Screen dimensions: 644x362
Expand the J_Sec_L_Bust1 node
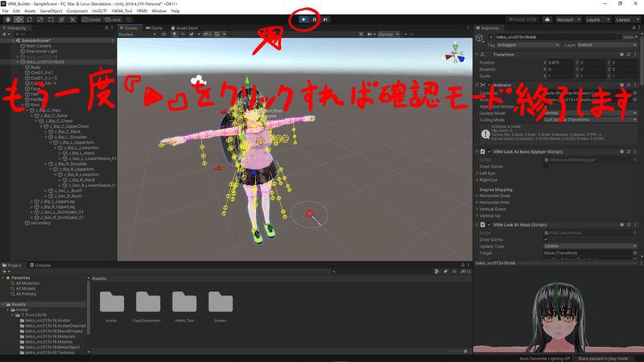click(45, 191)
